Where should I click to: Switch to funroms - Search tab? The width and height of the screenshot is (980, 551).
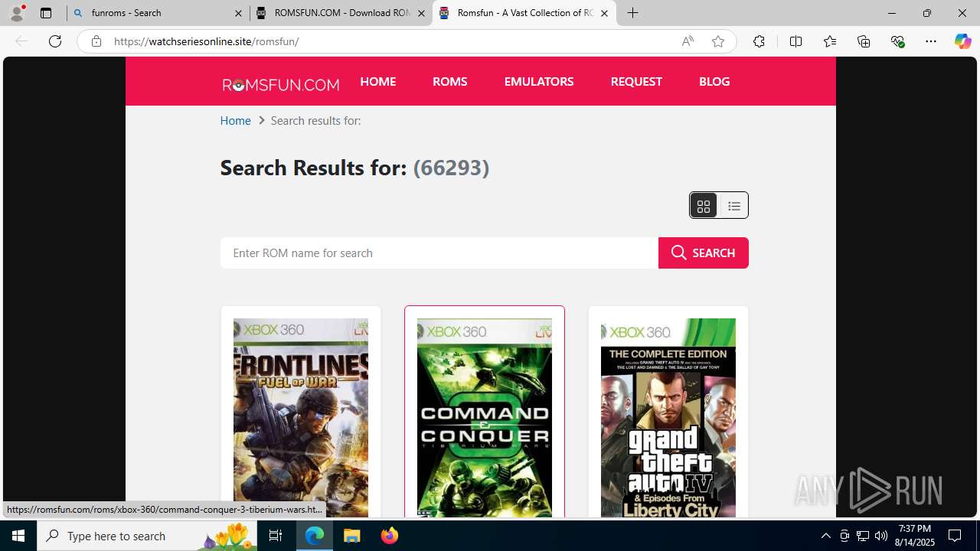[158, 13]
